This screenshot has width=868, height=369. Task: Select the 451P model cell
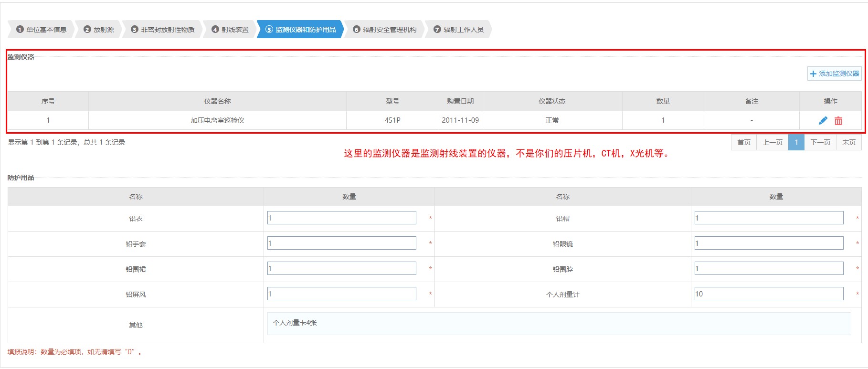coord(392,120)
